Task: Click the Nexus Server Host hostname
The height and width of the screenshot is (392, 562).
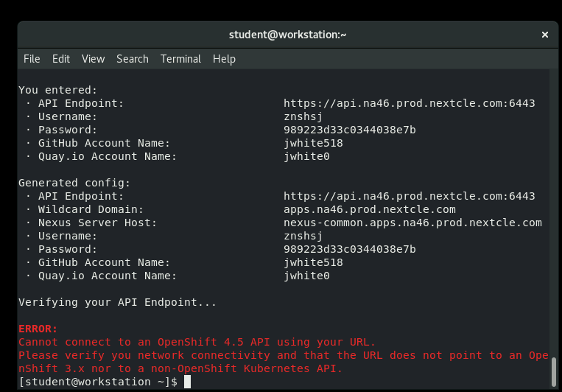Action: click(412, 223)
